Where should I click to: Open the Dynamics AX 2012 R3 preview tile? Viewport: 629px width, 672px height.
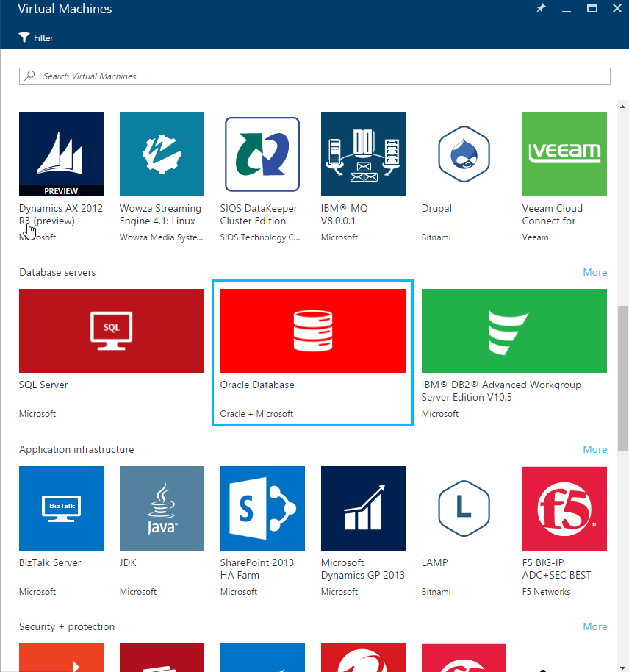click(x=61, y=154)
